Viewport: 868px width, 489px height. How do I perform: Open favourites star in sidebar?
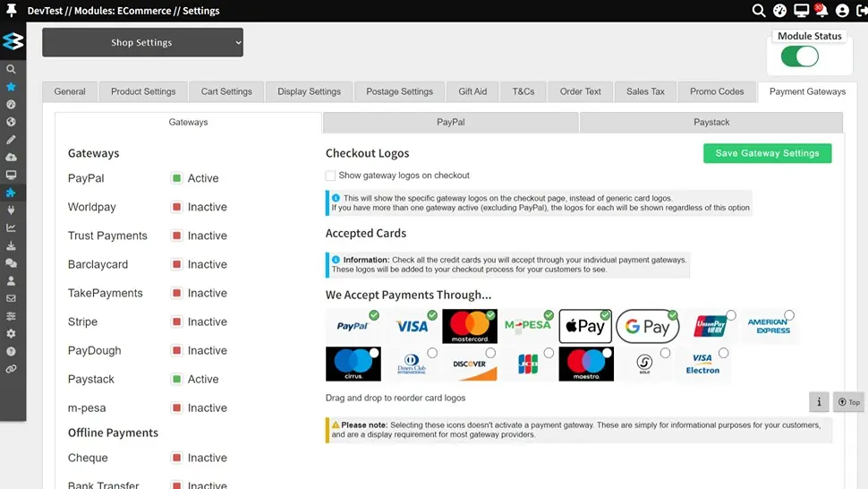[11, 87]
